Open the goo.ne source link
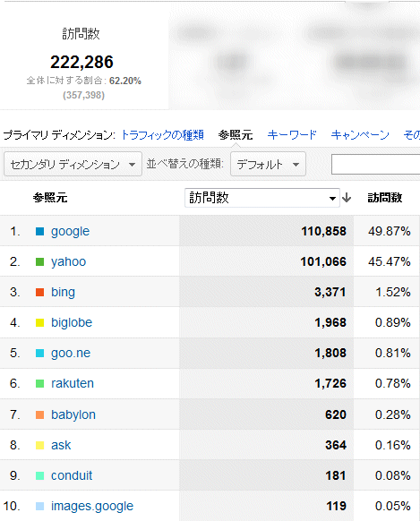 [x=71, y=353]
